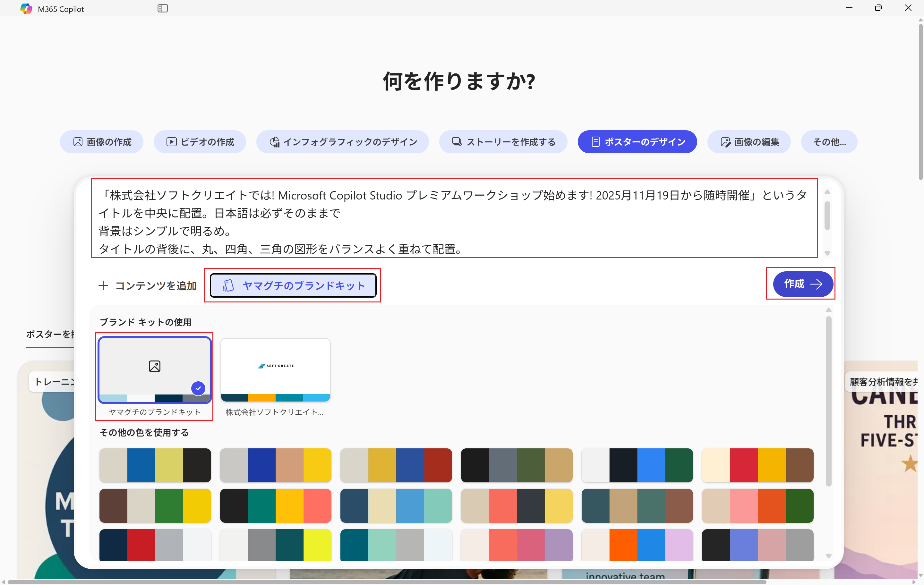
Task: Open ビデオの作成 (video creation) option
Action: click(x=200, y=141)
